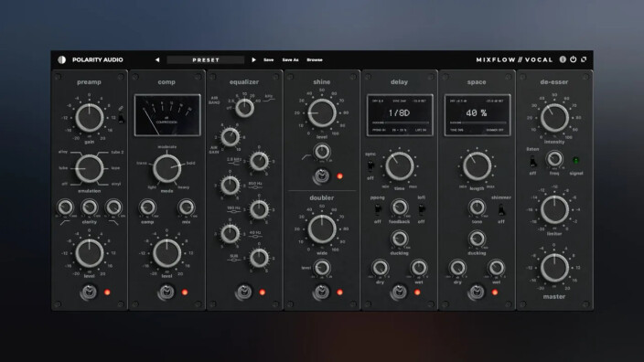Click the left clarity knob in preamp
644x362 pixels.
click(x=65, y=208)
